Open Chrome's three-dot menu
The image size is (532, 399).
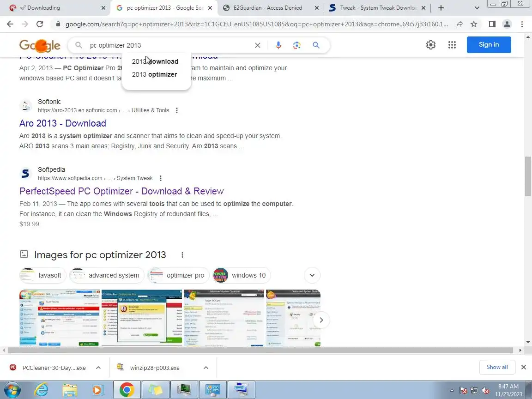pos(522,24)
